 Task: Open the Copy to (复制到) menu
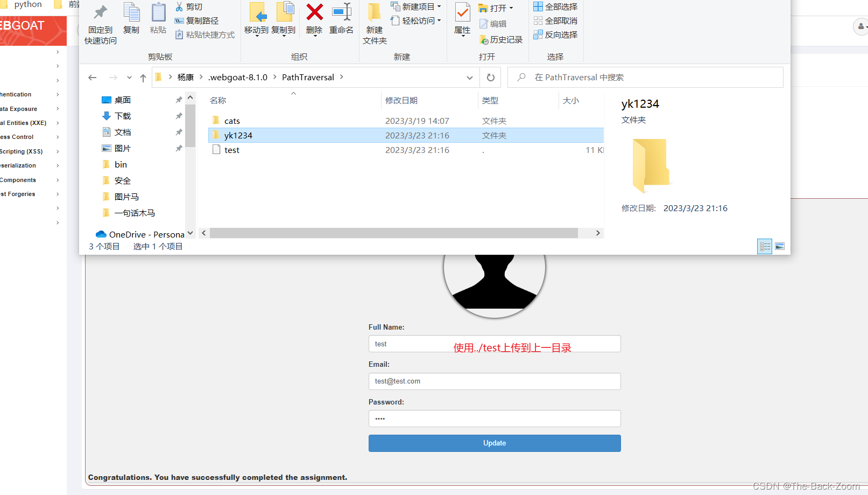(284, 20)
